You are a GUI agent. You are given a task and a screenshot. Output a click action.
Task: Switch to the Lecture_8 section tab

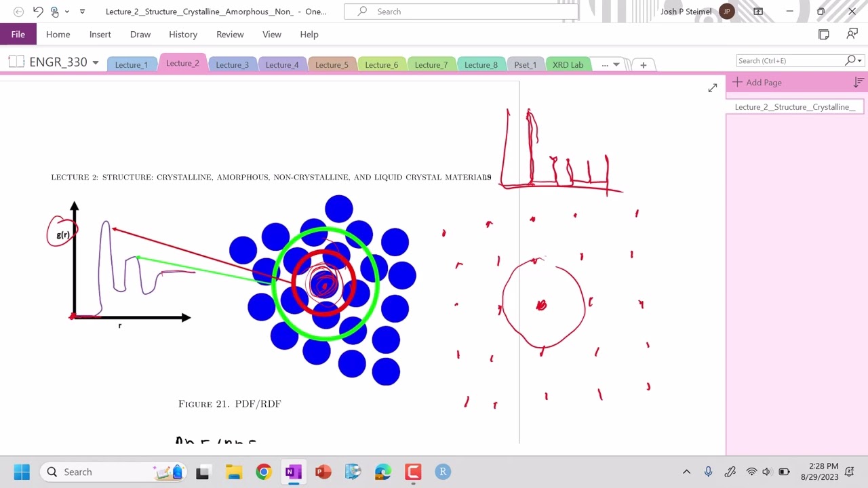coord(481,65)
